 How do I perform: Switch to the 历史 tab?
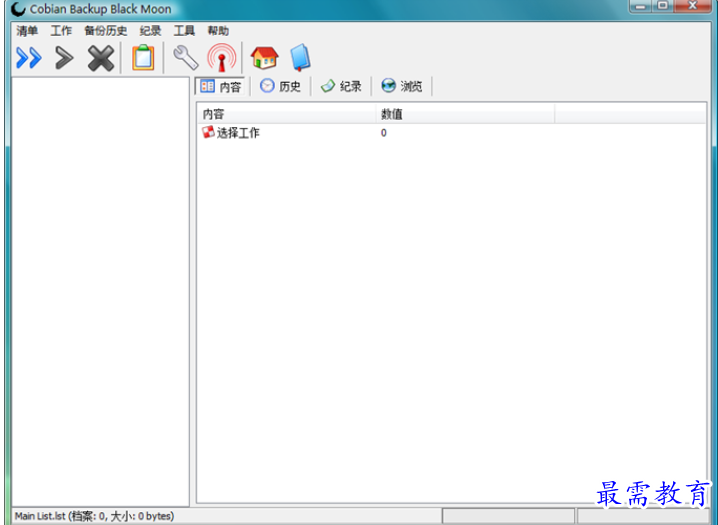(280, 86)
